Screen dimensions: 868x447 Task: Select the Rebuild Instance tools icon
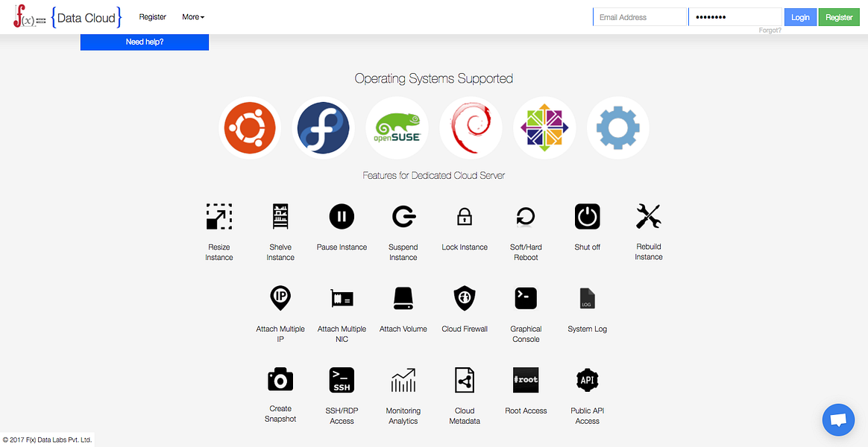(649, 216)
